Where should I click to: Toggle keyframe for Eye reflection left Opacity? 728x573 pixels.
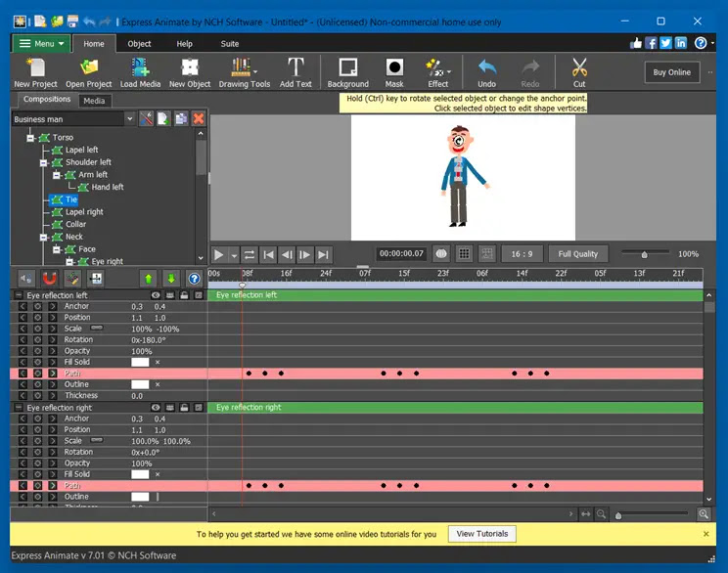(x=37, y=351)
